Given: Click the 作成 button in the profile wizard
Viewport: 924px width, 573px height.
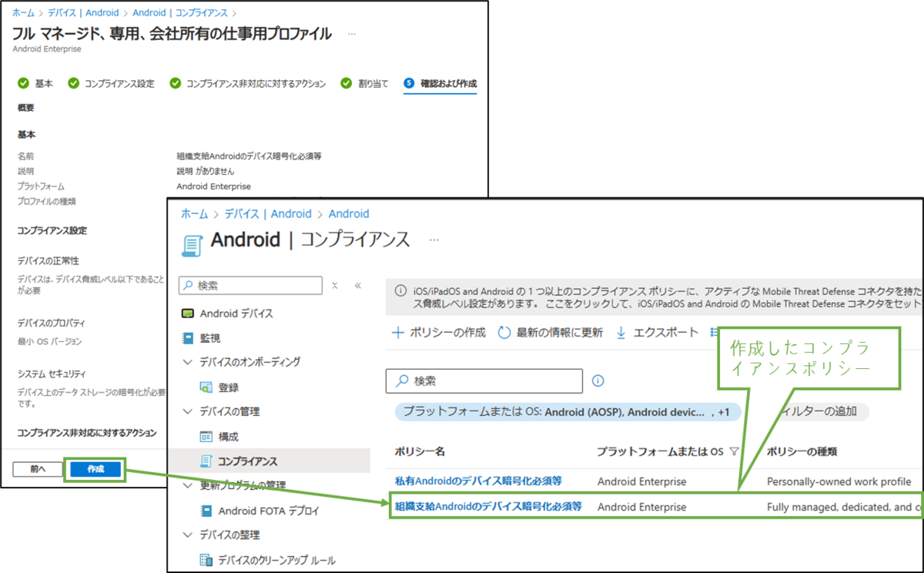Looking at the screenshot, I should (x=95, y=468).
